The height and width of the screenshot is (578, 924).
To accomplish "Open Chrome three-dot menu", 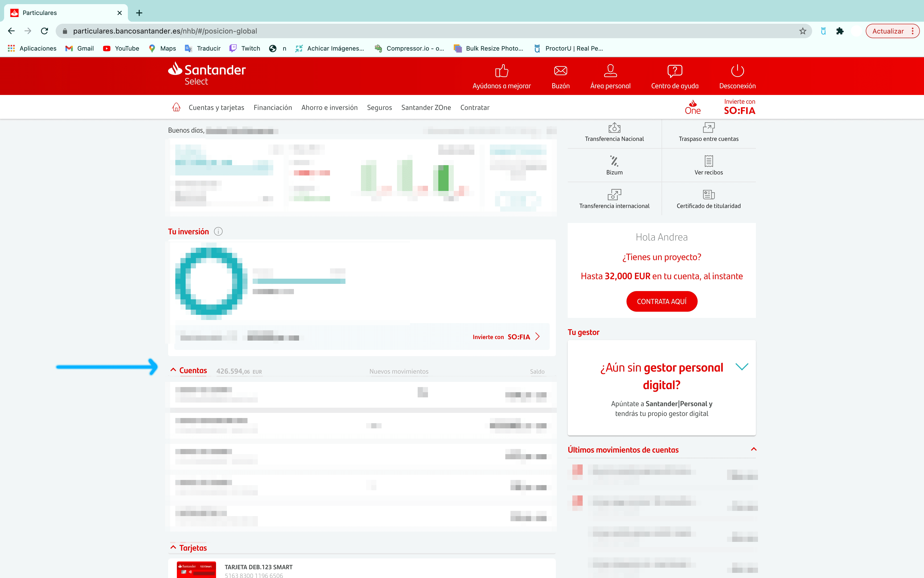I will [x=913, y=31].
